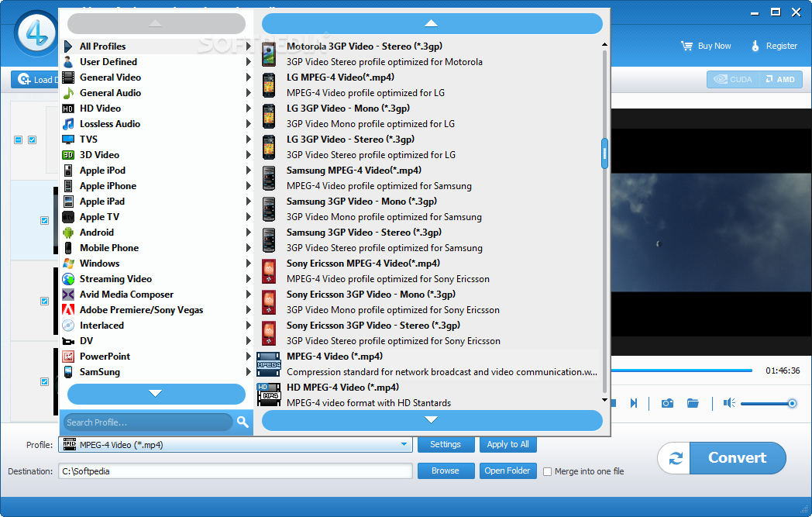Open the Profile dropdown arrow
Viewport: 812px width, 517px height.
coord(404,444)
